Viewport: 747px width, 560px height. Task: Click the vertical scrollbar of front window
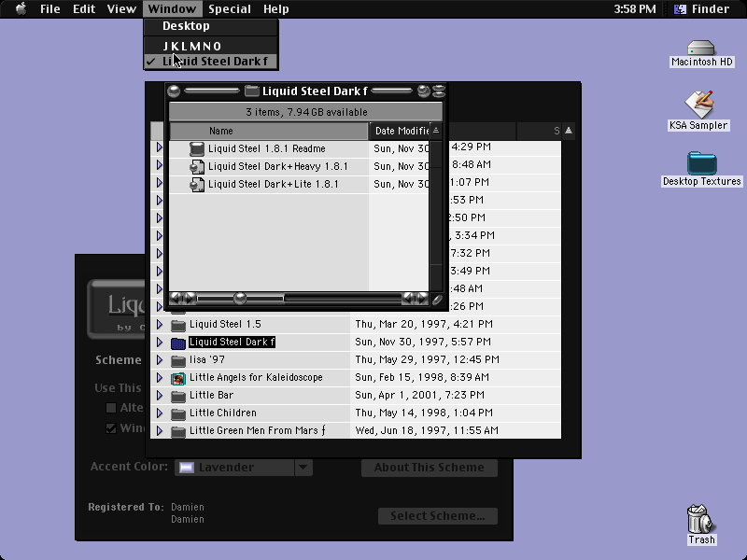436,216
